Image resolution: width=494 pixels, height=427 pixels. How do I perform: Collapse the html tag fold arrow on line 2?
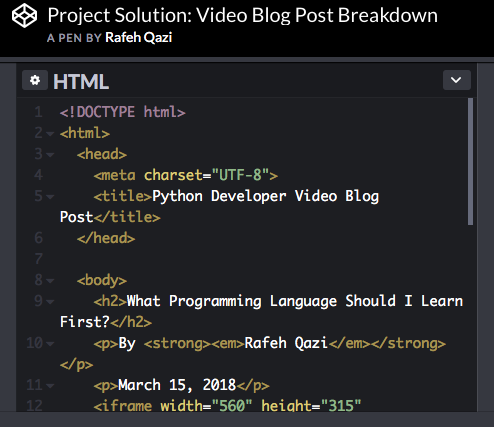click(x=50, y=134)
